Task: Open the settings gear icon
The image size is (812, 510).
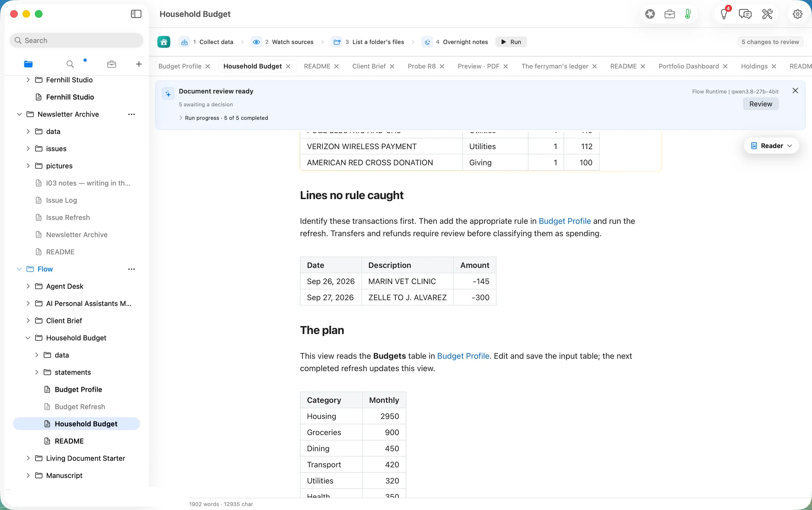Action: 798,14
